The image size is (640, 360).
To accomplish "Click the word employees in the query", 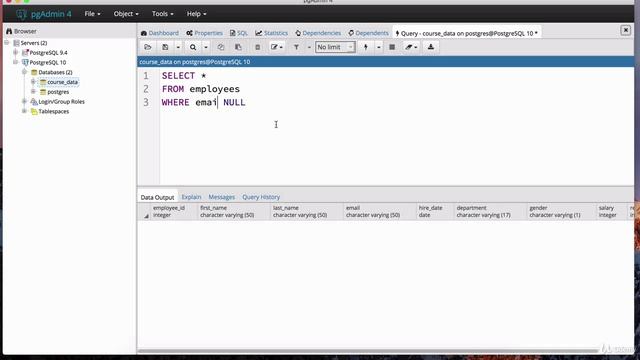I will [215, 89].
